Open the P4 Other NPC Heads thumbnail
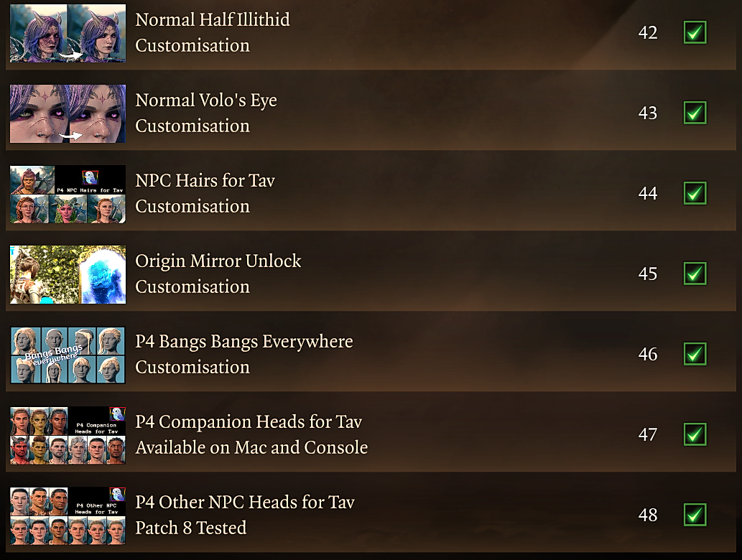 tap(68, 515)
